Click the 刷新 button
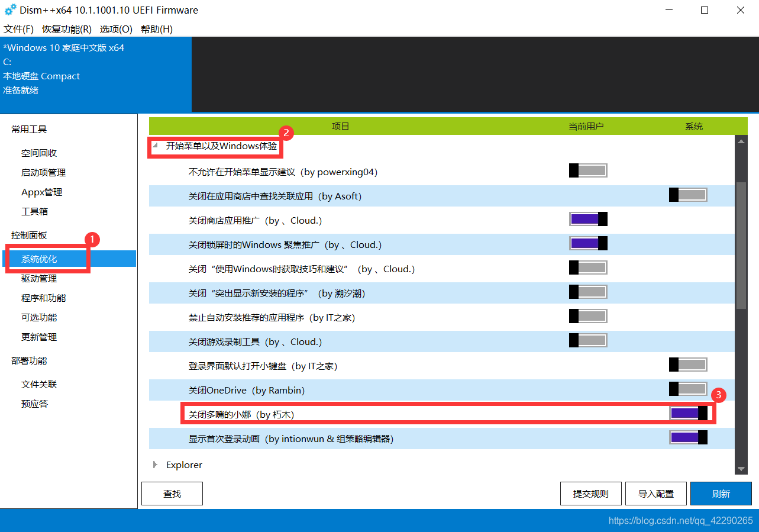 (x=721, y=494)
